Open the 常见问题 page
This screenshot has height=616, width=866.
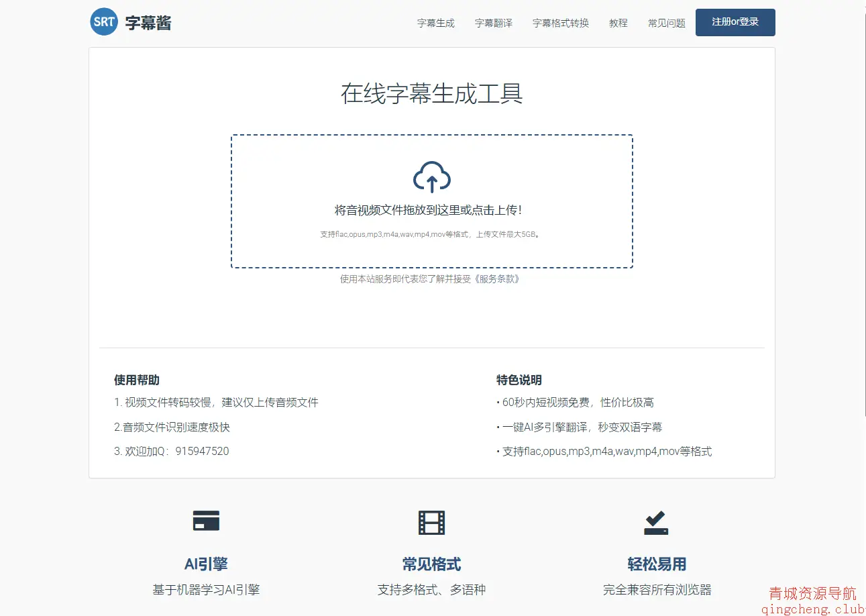coord(666,23)
